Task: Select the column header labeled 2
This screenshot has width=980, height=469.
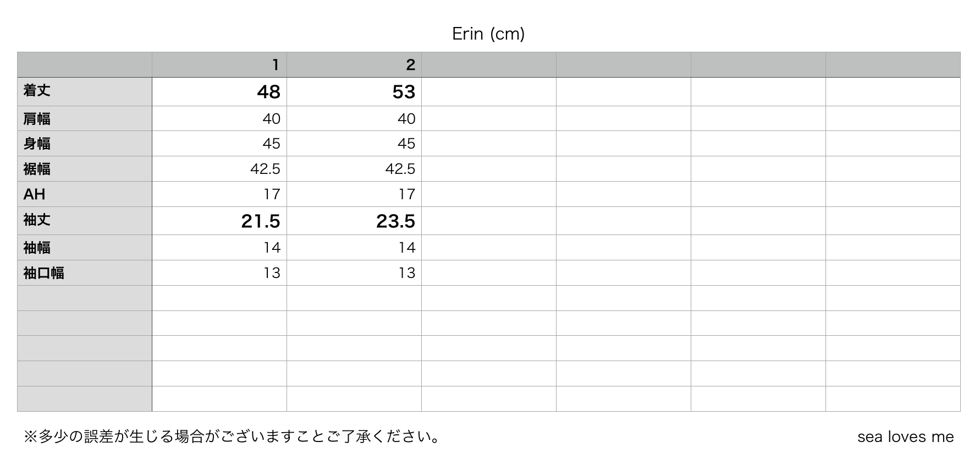Action: click(x=354, y=65)
